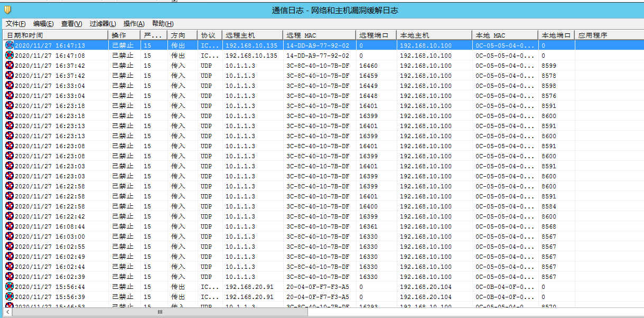
Task: Click the blocked icon on the 16:08:44 row
Action: (10, 226)
